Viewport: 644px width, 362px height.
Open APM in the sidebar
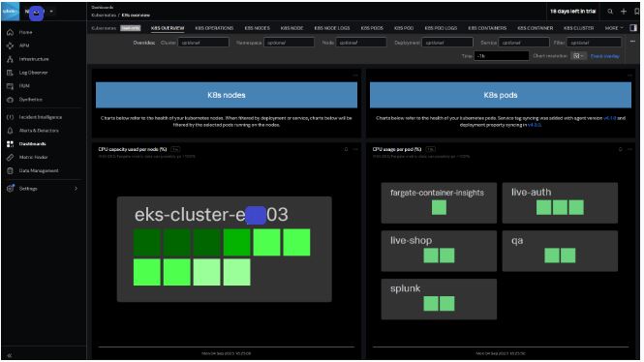point(24,45)
